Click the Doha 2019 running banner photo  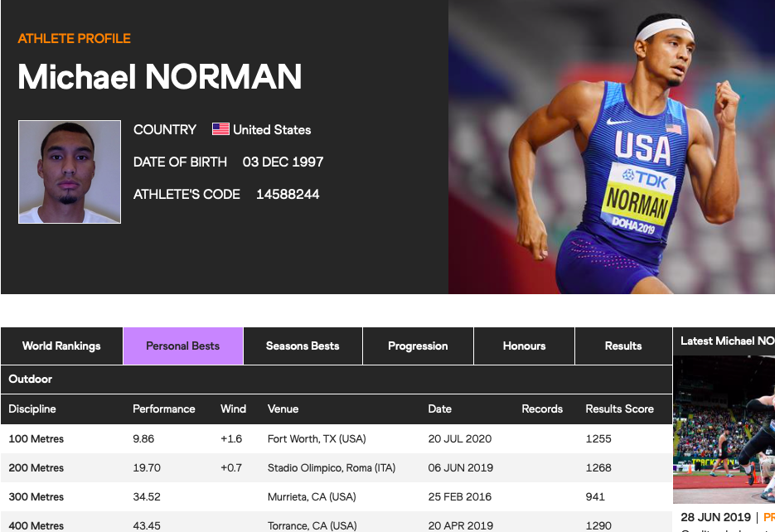(x=612, y=147)
